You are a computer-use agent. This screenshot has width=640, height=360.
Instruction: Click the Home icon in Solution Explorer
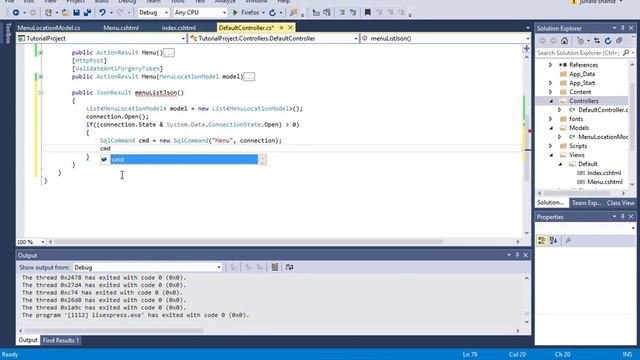(564, 41)
